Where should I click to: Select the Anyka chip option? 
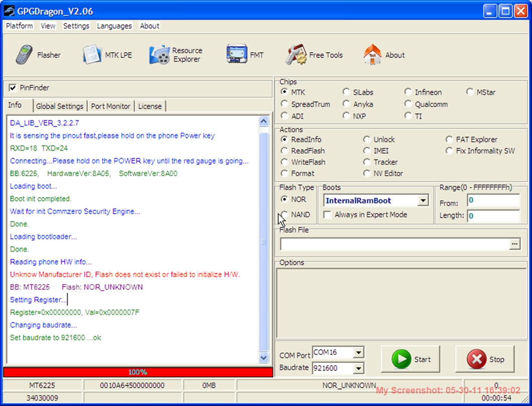click(x=346, y=104)
